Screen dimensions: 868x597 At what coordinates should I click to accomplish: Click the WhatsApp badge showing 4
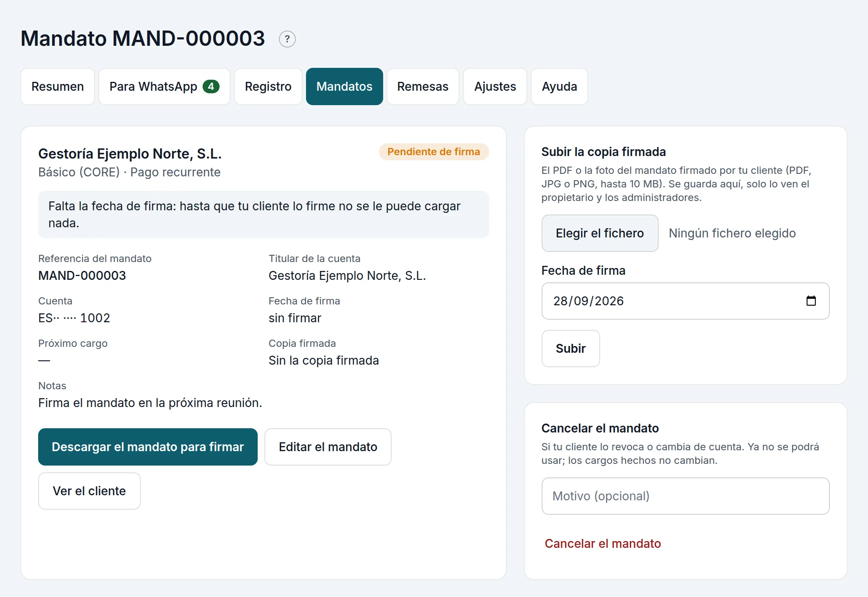[211, 86]
